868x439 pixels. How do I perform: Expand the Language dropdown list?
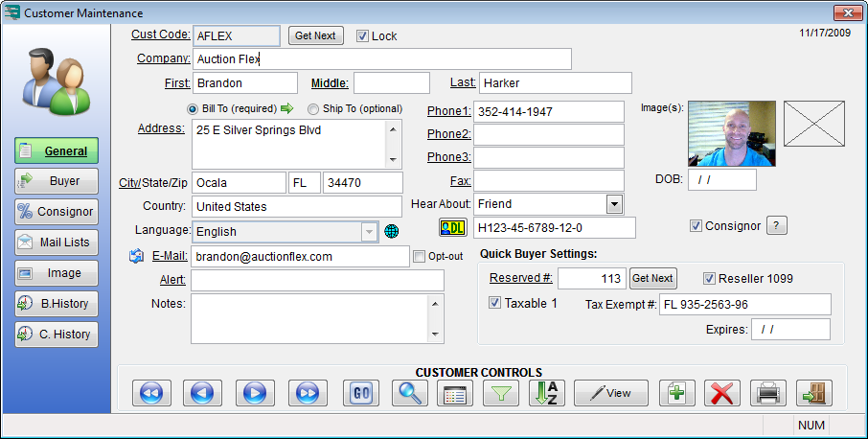[x=369, y=232]
